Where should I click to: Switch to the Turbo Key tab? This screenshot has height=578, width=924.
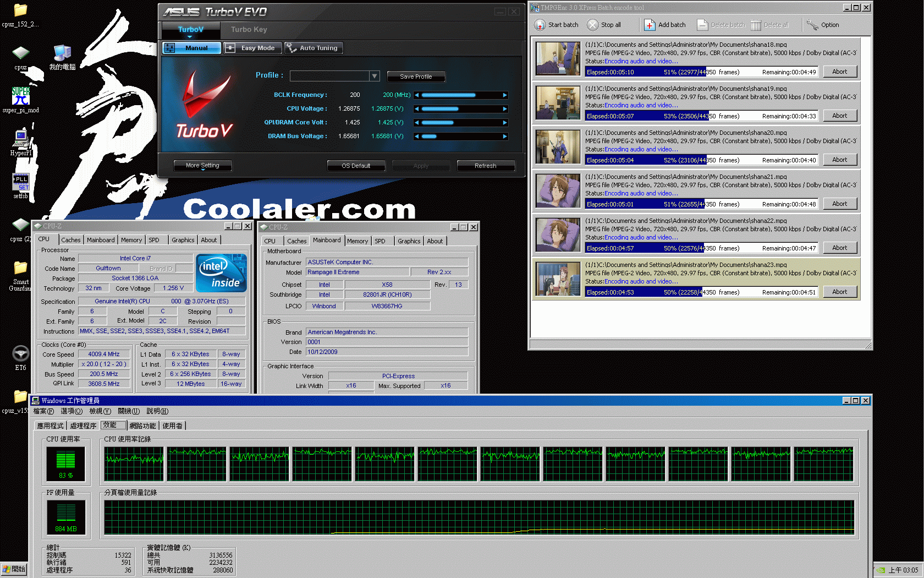[x=249, y=30]
